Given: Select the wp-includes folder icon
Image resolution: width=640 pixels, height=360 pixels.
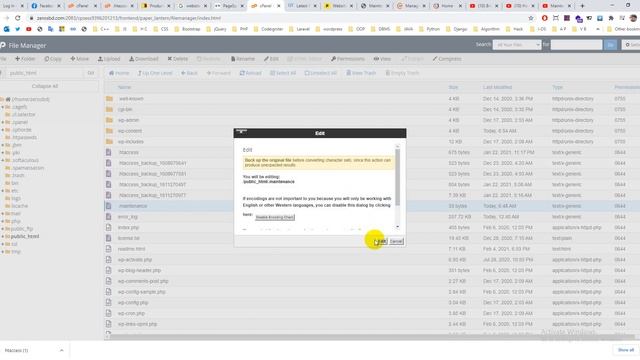Looking at the screenshot, I should (x=109, y=141).
